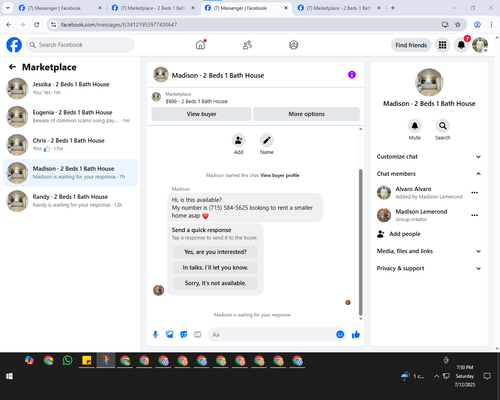The height and width of the screenshot is (400, 500).
Task: Open options for Alvaro Alvaro member
Action: point(475,193)
